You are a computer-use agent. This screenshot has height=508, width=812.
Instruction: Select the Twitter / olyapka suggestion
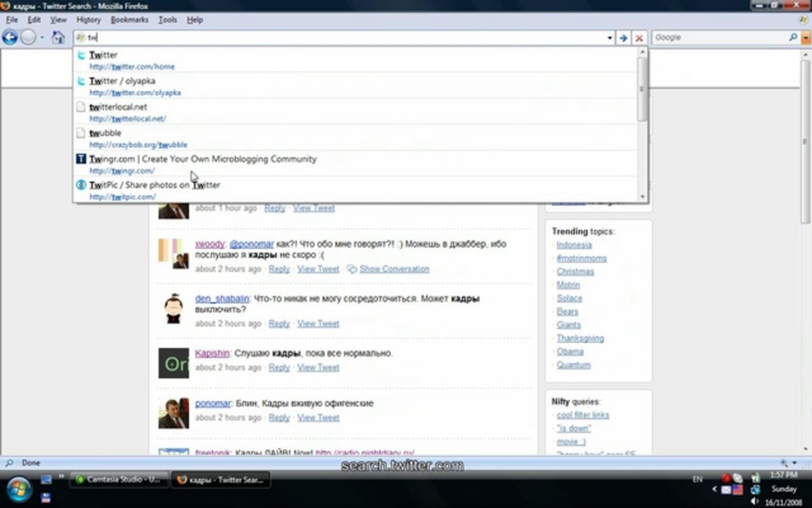click(355, 86)
